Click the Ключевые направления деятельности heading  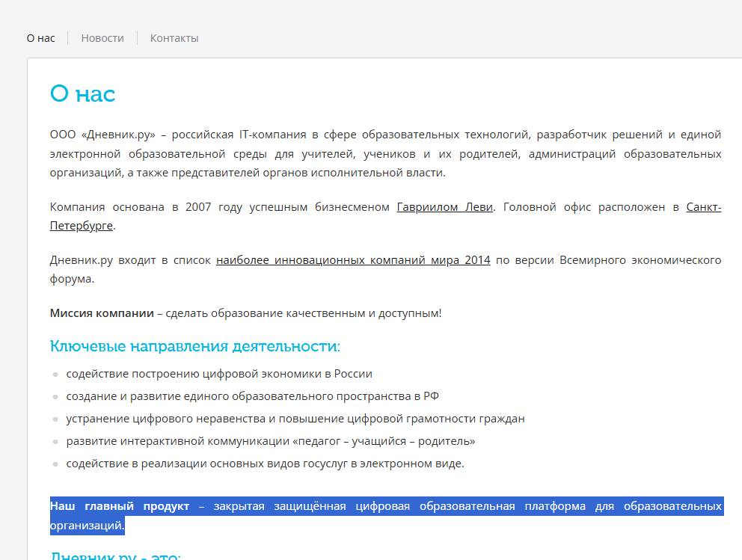(195, 346)
